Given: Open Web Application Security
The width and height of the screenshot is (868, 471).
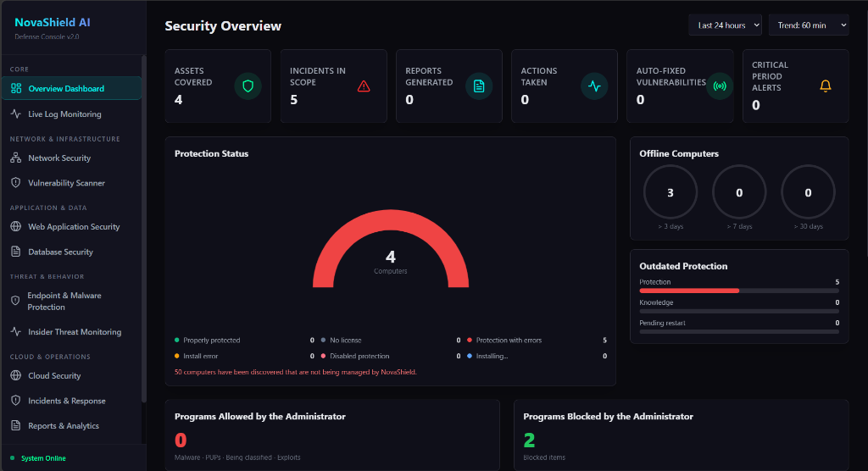Looking at the screenshot, I should (71, 226).
